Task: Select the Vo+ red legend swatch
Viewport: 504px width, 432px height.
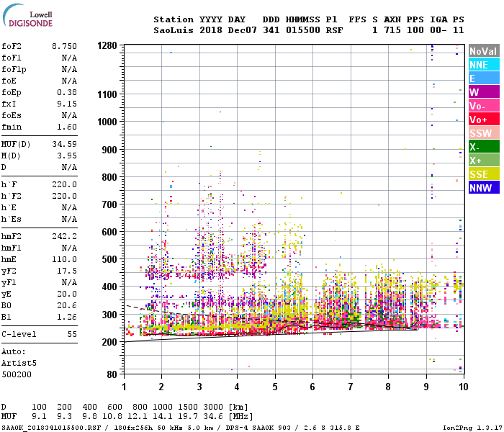Action: pyautogui.click(x=484, y=120)
